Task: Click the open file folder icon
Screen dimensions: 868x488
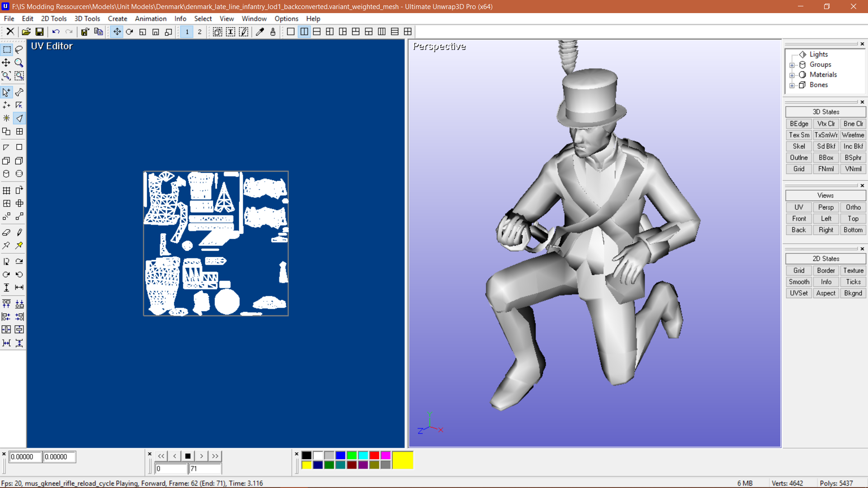Action: [x=26, y=32]
